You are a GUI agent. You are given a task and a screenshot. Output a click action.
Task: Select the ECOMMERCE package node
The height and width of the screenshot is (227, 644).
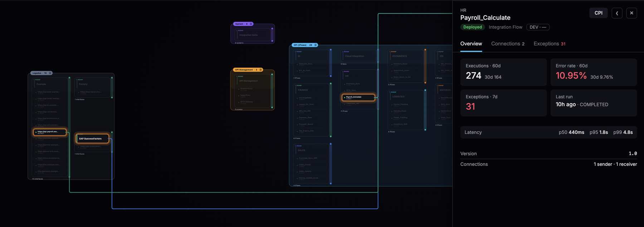pos(400,56)
